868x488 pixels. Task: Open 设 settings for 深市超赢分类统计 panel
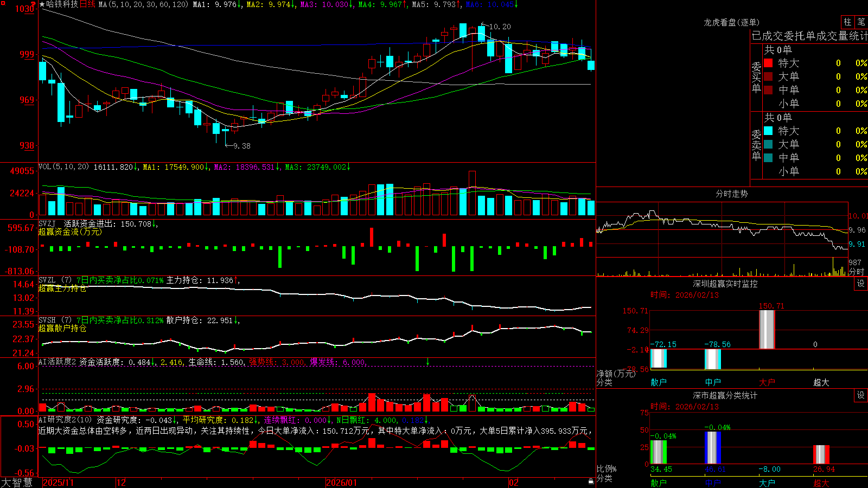[x=861, y=395]
